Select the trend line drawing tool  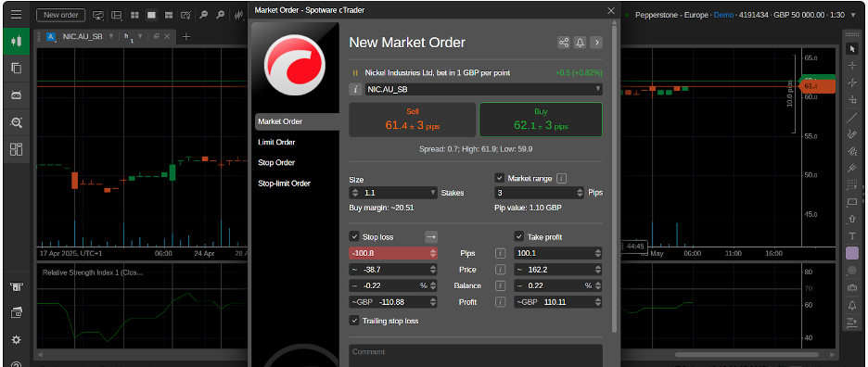(x=852, y=118)
